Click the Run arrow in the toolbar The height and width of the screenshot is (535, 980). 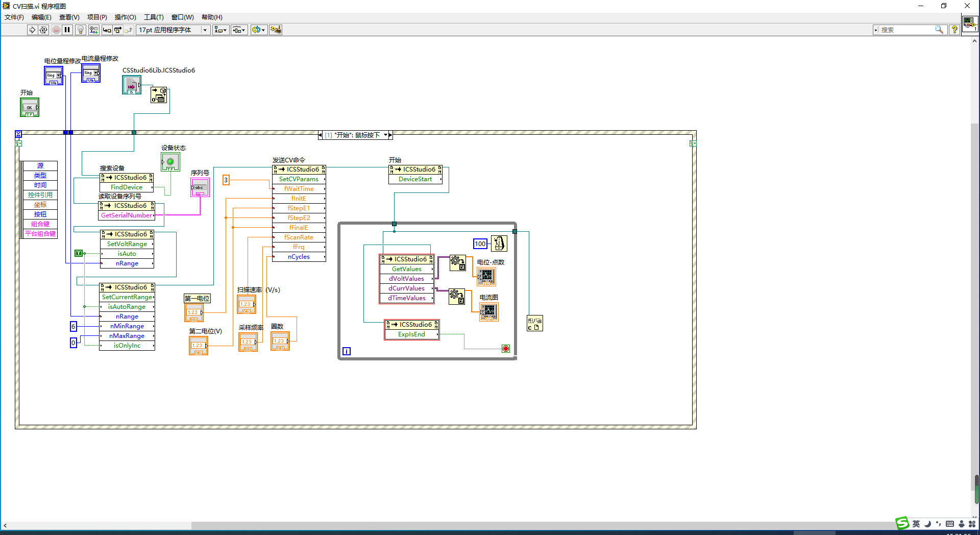32,30
